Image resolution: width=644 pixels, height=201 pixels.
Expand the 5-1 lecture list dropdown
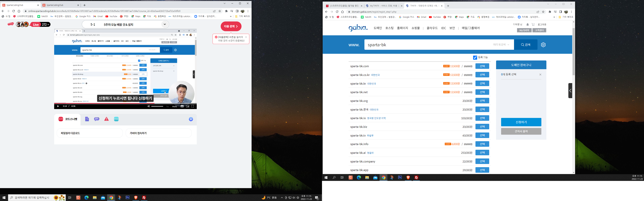click(x=165, y=24)
